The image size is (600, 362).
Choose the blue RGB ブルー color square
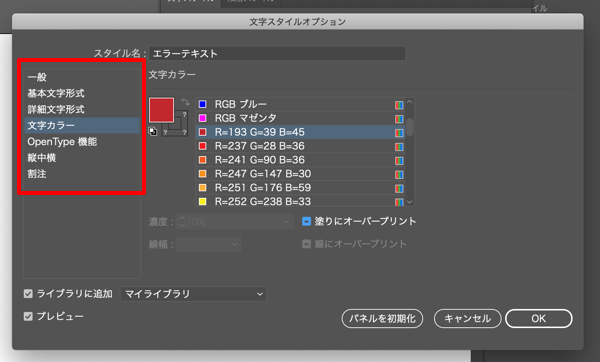pos(203,104)
